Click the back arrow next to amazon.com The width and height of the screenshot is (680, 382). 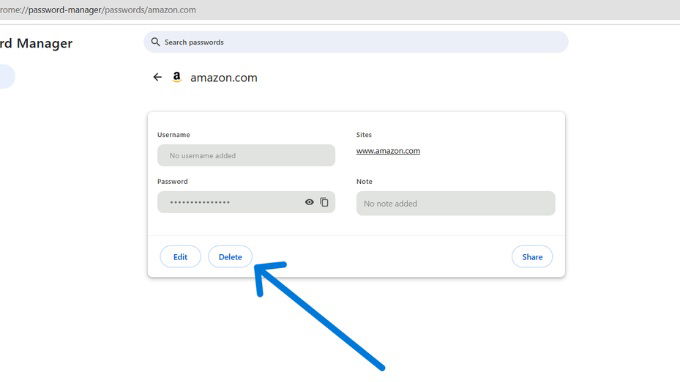[157, 77]
